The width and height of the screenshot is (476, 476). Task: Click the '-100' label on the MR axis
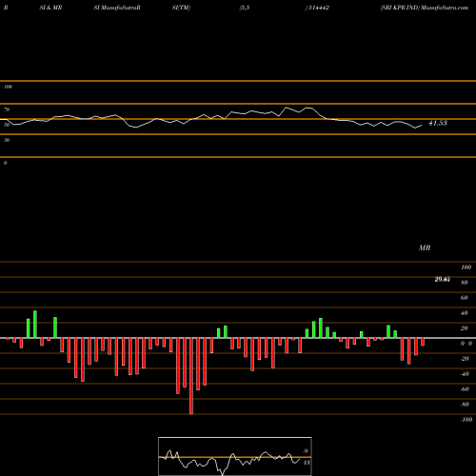tap(466, 420)
